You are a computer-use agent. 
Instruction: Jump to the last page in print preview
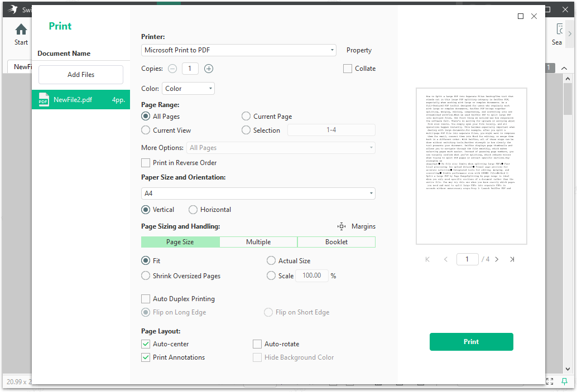[x=512, y=259]
